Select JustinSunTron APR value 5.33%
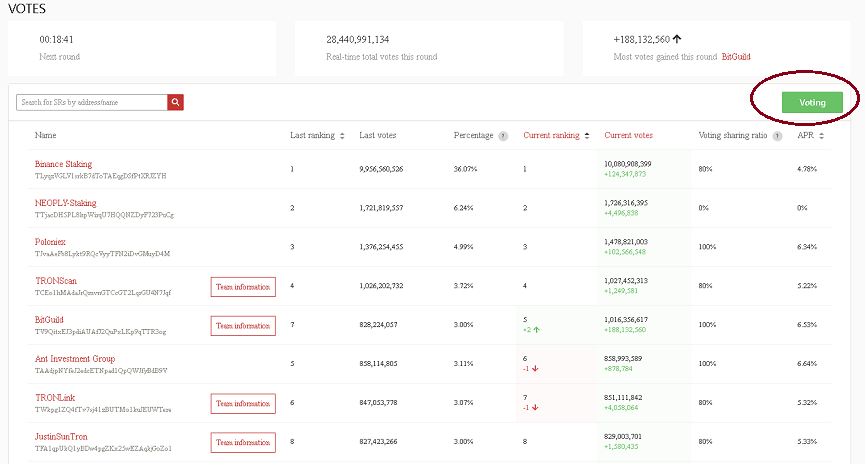865x464 pixels. click(807, 441)
